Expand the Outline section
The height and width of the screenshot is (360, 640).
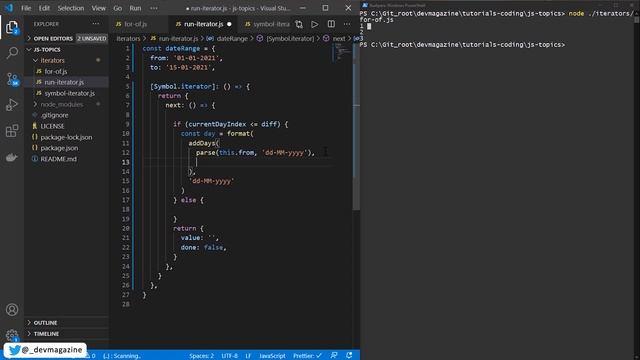[45, 322]
